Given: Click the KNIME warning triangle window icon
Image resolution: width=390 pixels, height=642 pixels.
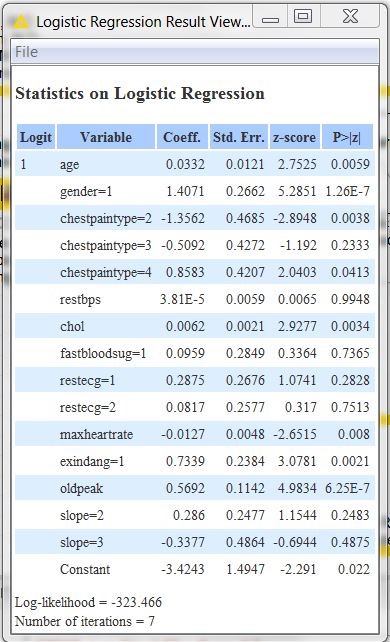Looking at the screenshot, I should [20, 21].
